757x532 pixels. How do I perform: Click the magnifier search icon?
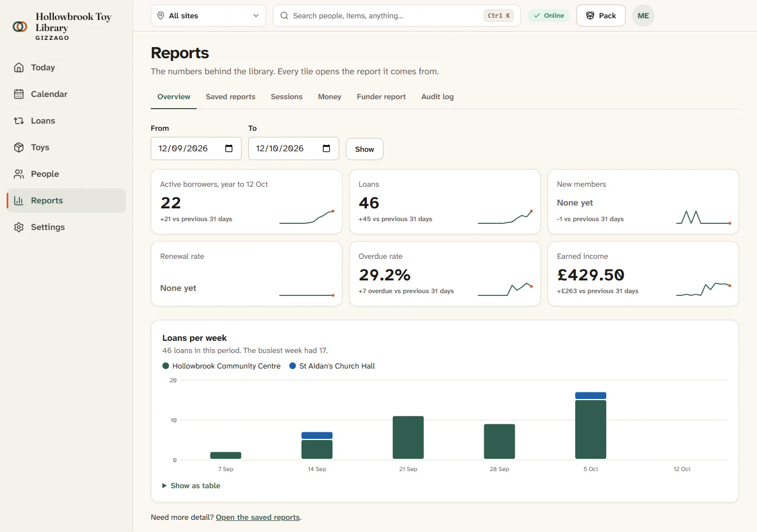(x=284, y=16)
